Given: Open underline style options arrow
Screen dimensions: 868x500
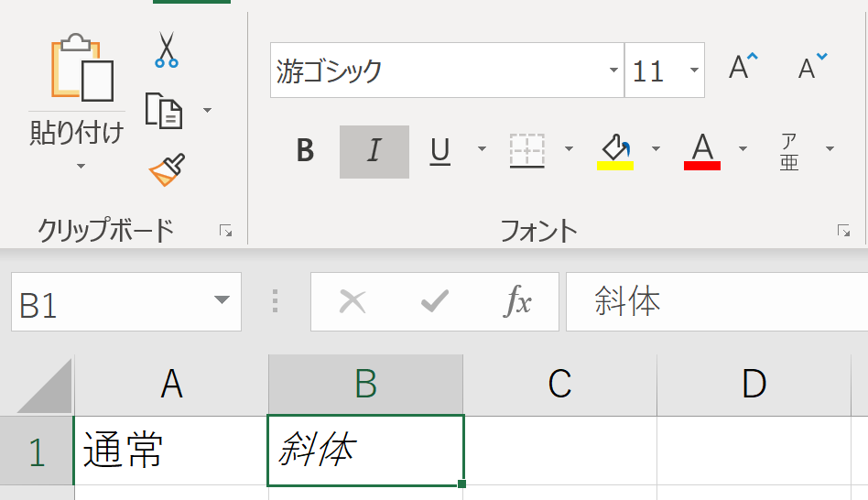Looking at the screenshot, I should tap(482, 148).
